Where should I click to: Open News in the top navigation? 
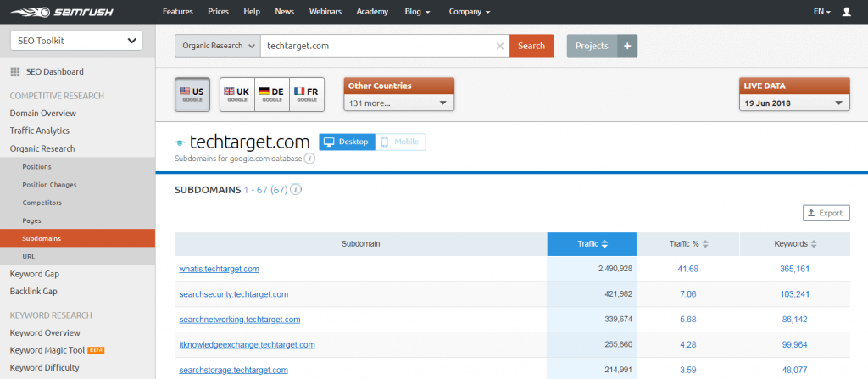point(285,12)
